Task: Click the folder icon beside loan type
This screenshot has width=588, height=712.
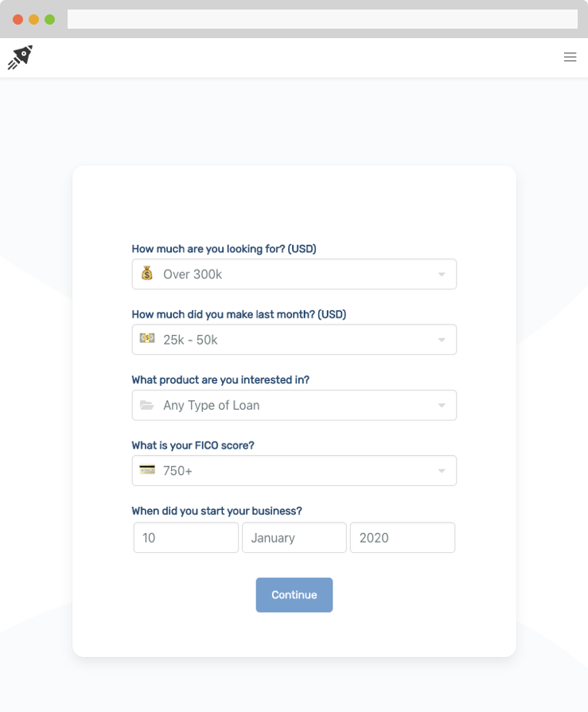Action: [x=147, y=405]
